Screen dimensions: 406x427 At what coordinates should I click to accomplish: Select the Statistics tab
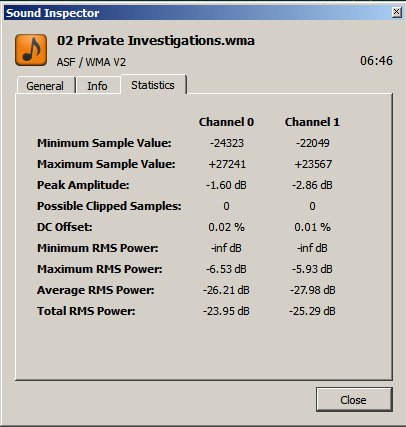(153, 85)
